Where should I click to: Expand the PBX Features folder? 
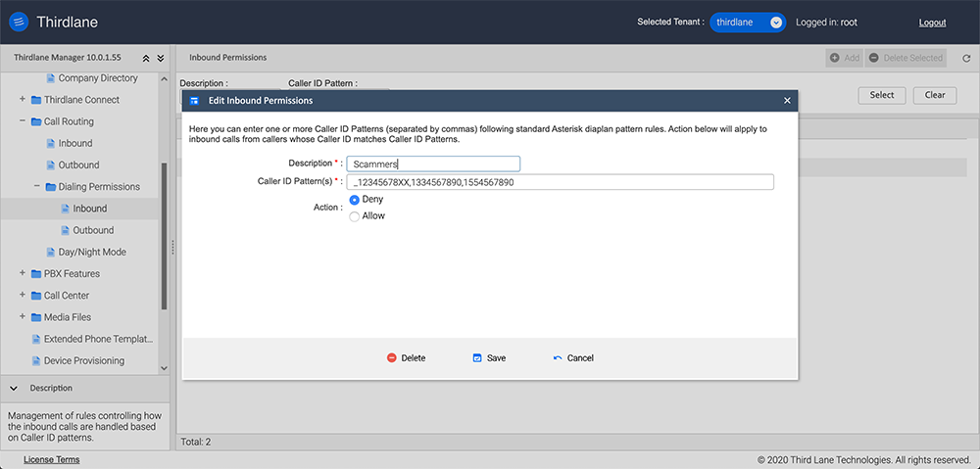click(x=22, y=273)
